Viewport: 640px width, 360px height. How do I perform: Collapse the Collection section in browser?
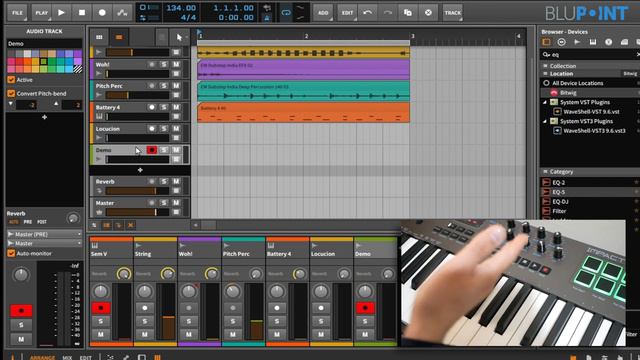click(545, 66)
